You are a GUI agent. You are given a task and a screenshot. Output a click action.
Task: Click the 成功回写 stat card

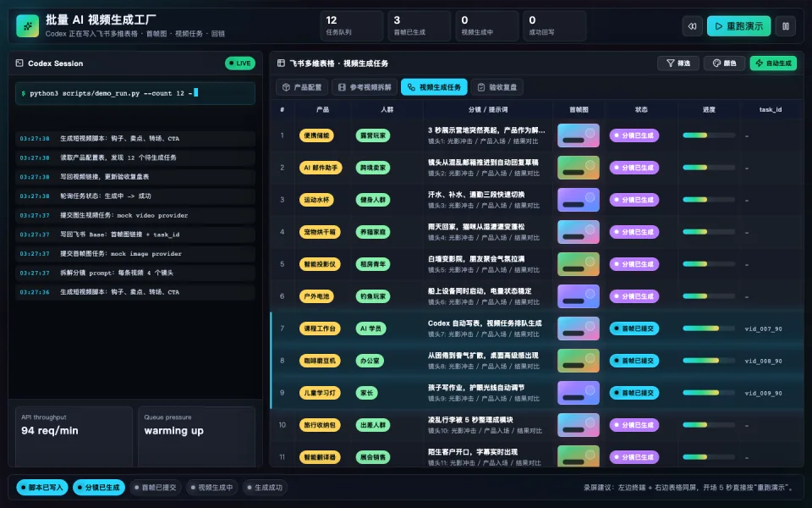click(554, 26)
